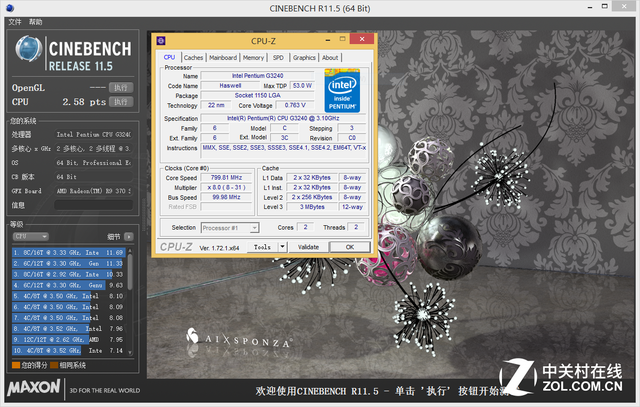This screenshot has height=407, width=640.
Task: Switch to the CPU tab in CPU-Z
Action: point(169,58)
